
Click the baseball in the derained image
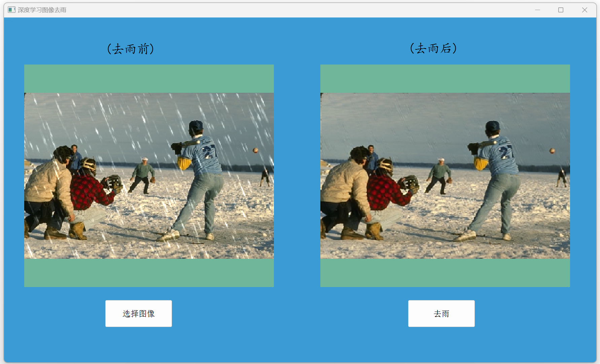click(x=552, y=151)
